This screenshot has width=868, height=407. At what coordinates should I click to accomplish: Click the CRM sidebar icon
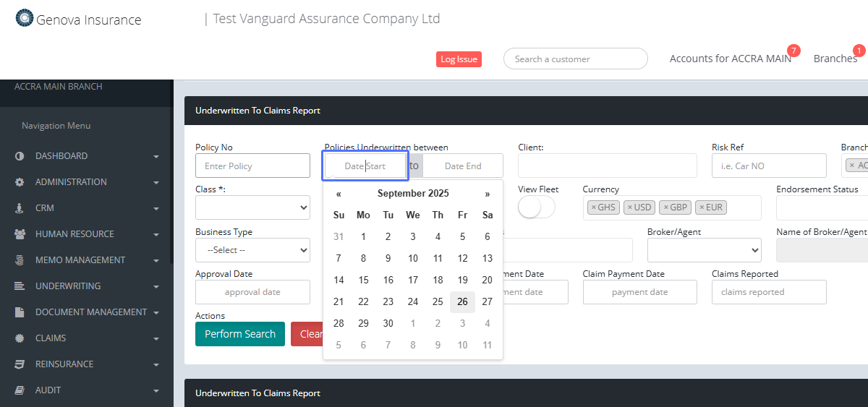click(x=20, y=208)
